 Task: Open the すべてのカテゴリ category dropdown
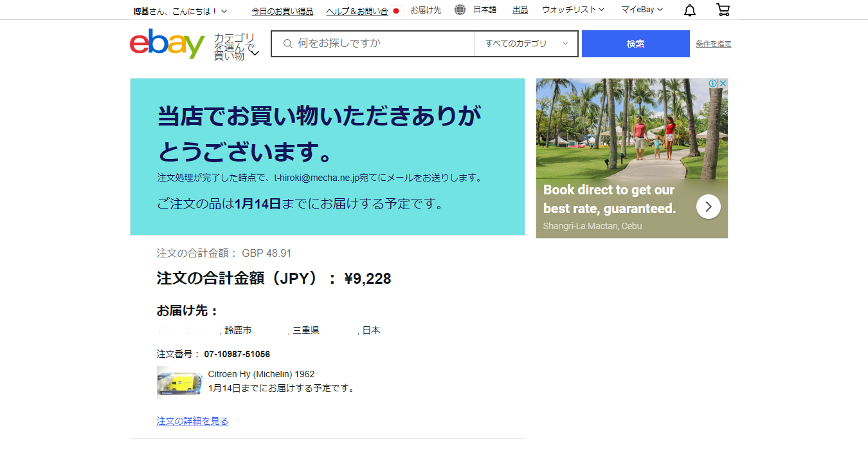pyautogui.click(x=527, y=44)
